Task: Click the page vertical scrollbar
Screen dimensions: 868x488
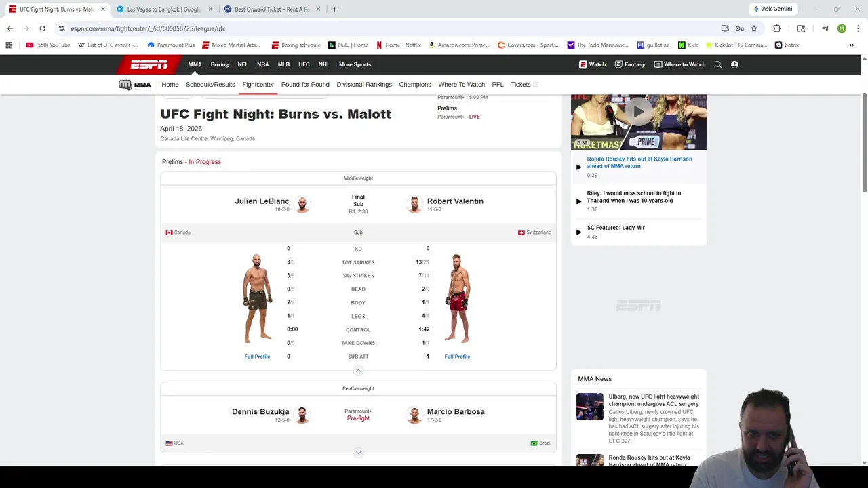Action: pyautogui.click(x=864, y=142)
